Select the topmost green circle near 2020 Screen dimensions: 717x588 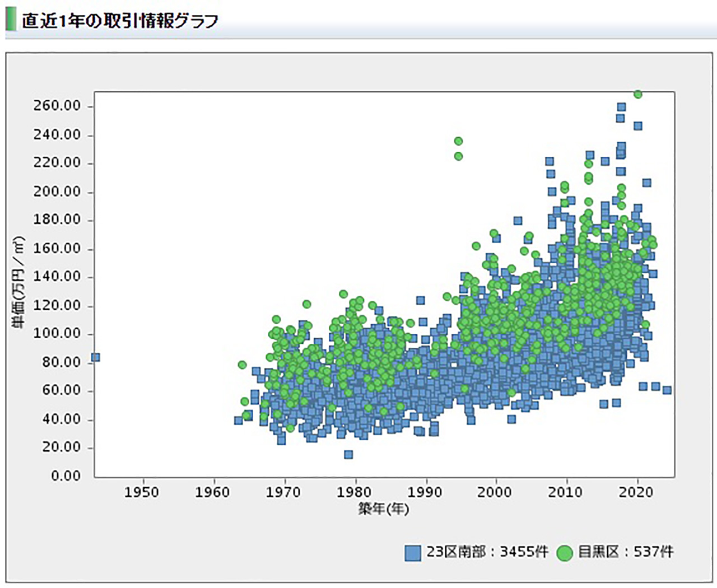click(x=637, y=95)
